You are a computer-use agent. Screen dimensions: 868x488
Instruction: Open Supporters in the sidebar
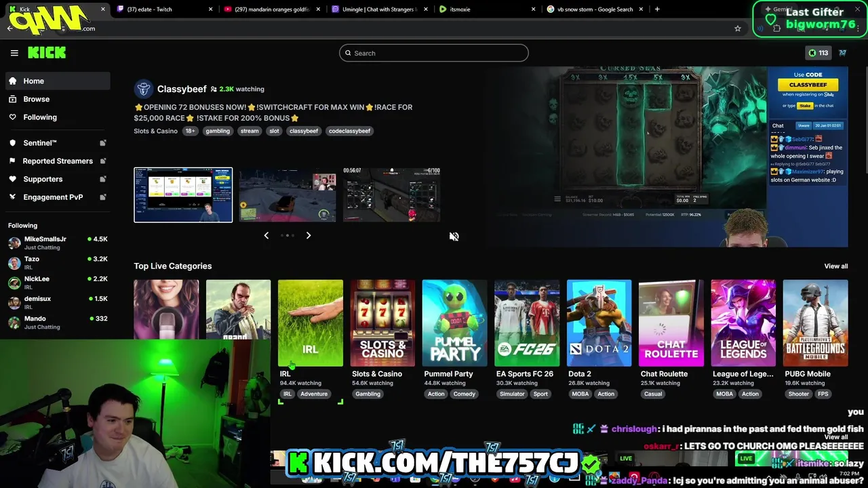click(58, 179)
